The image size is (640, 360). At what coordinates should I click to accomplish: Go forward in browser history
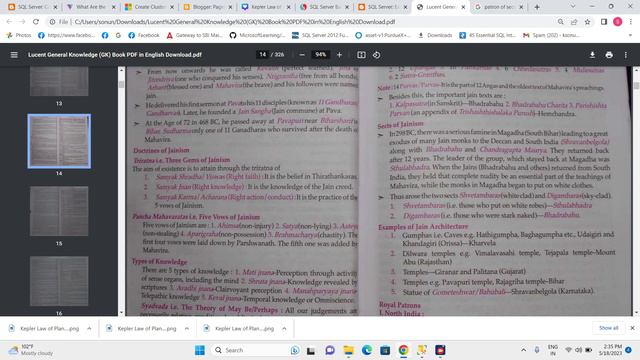pos(22,22)
